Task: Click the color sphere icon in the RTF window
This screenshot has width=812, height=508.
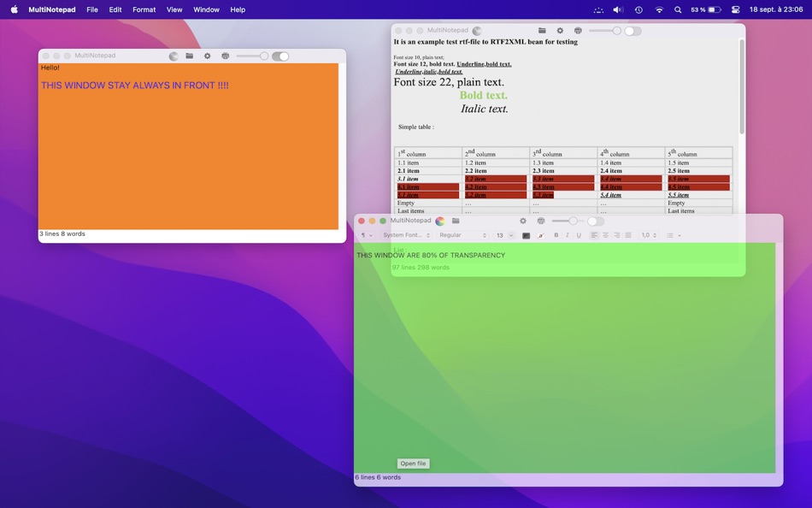Action: [477, 31]
